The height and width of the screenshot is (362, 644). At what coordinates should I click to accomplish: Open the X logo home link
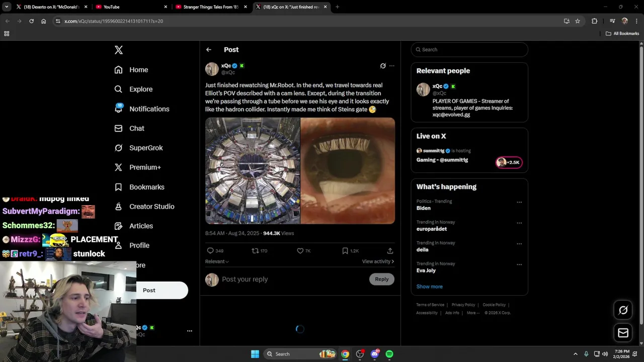(119, 50)
